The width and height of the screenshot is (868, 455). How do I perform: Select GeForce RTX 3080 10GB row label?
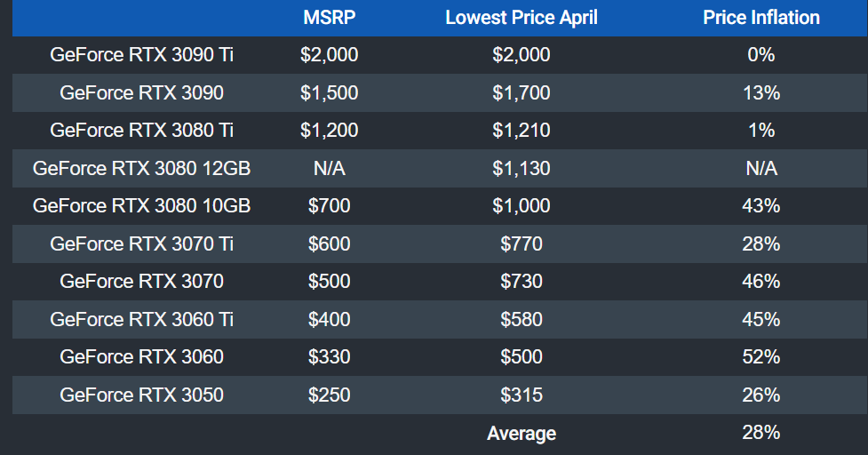click(x=142, y=206)
